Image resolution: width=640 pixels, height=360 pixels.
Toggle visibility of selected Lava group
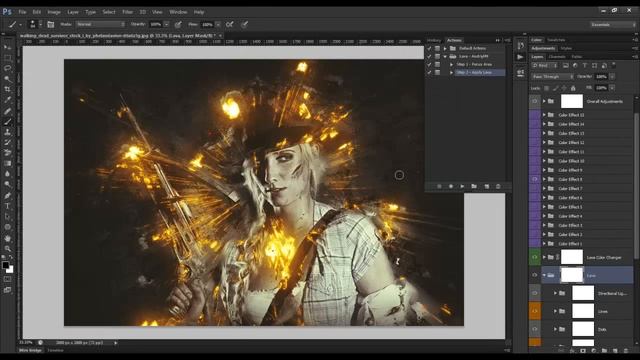[535, 276]
